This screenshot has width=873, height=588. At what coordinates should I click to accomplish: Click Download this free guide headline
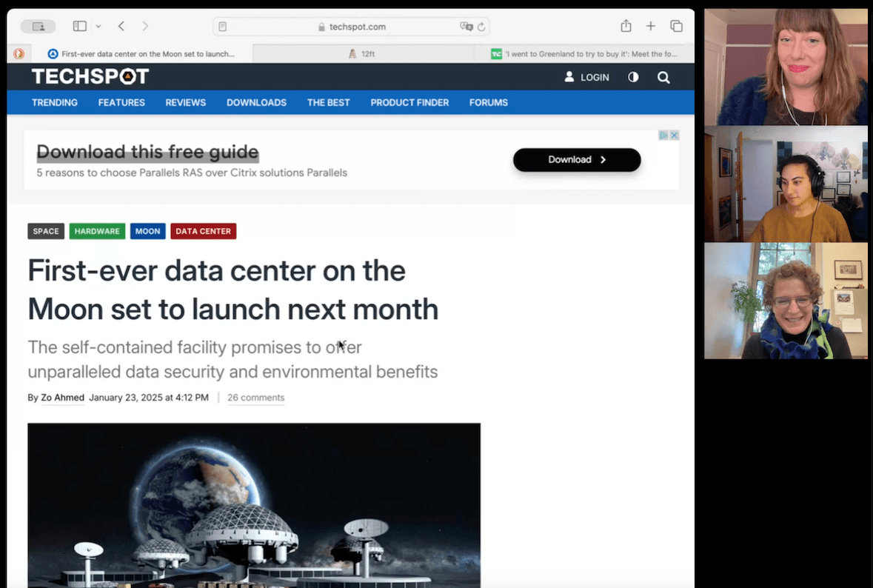point(147,152)
